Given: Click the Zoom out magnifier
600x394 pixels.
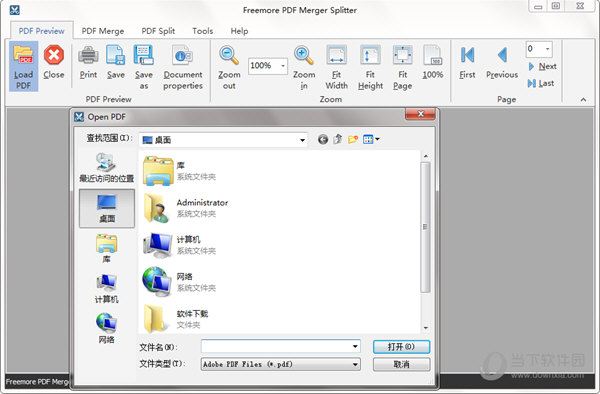Looking at the screenshot, I should click(x=229, y=67).
